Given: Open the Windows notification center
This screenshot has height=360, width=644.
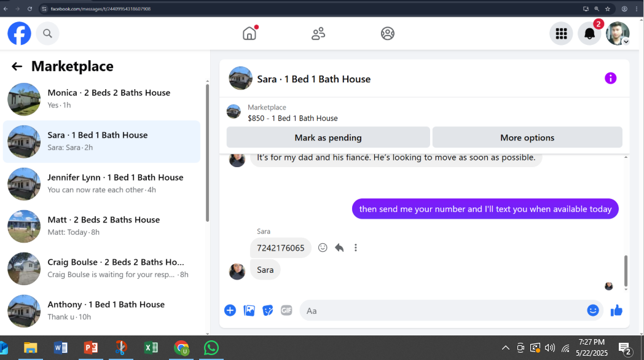Looking at the screenshot, I should 626,349.
